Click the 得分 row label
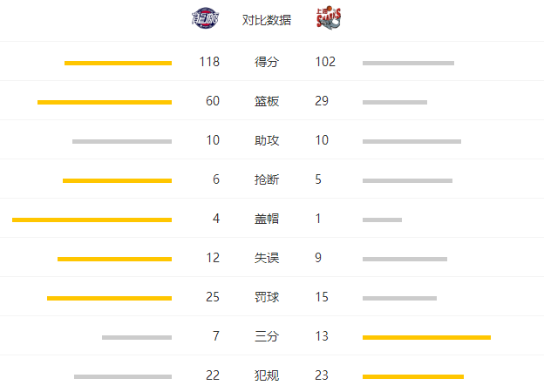Screen dimensions: 544x392 (267, 62)
